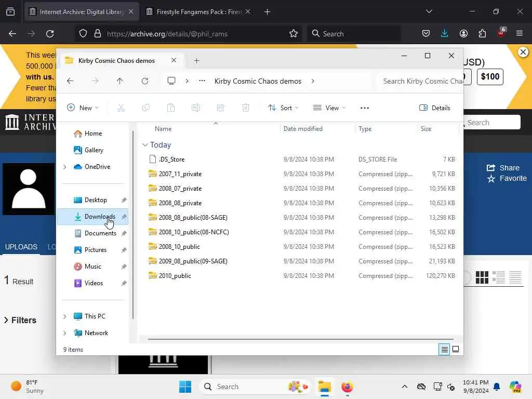Switch to details list view icon
The width and height of the screenshot is (532, 399).
(444, 349)
